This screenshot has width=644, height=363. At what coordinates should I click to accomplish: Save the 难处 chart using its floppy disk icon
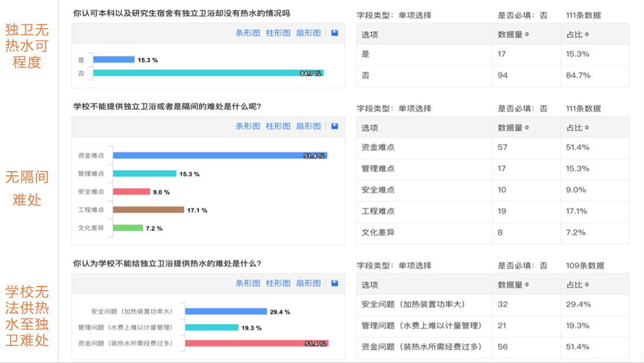coord(334,125)
